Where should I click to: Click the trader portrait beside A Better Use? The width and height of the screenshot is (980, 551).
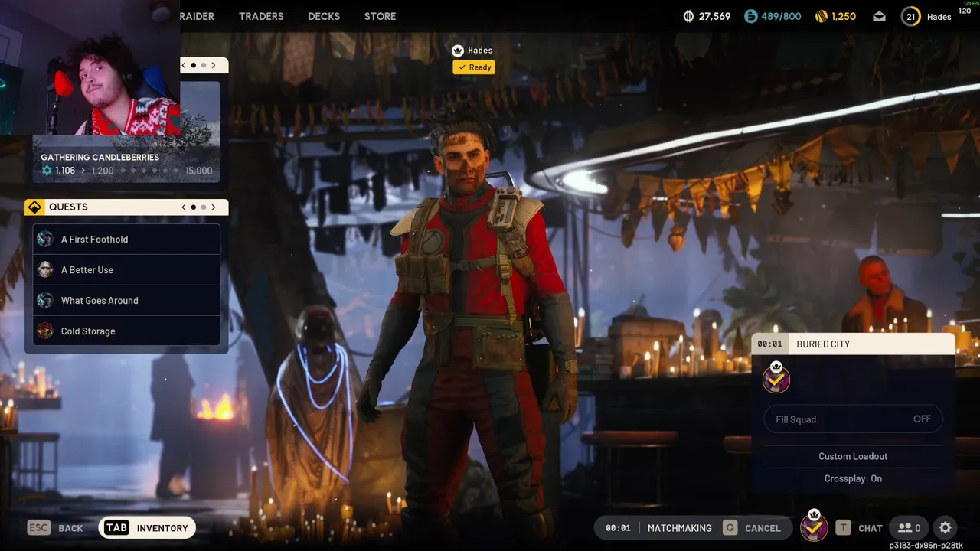(x=45, y=269)
